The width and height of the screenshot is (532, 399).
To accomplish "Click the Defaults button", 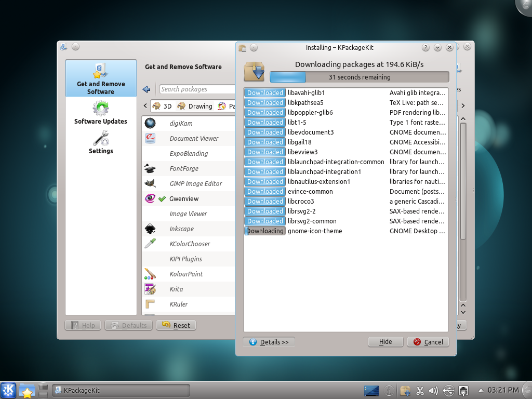I will click(129, 325).
